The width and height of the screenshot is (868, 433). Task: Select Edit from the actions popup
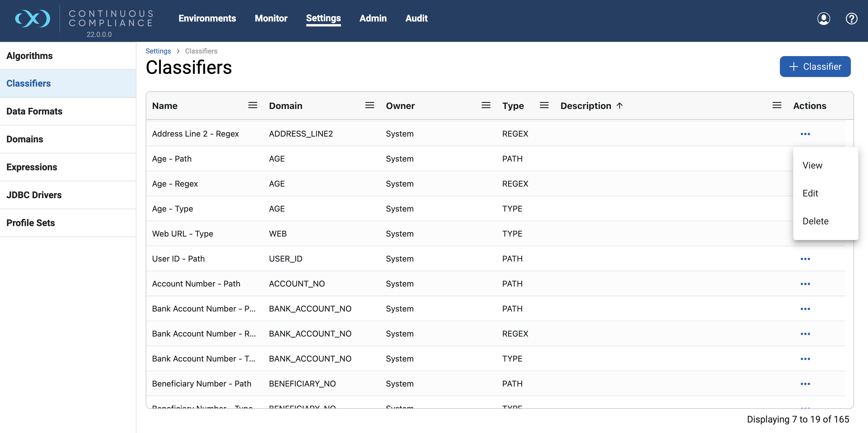[810, 193]
